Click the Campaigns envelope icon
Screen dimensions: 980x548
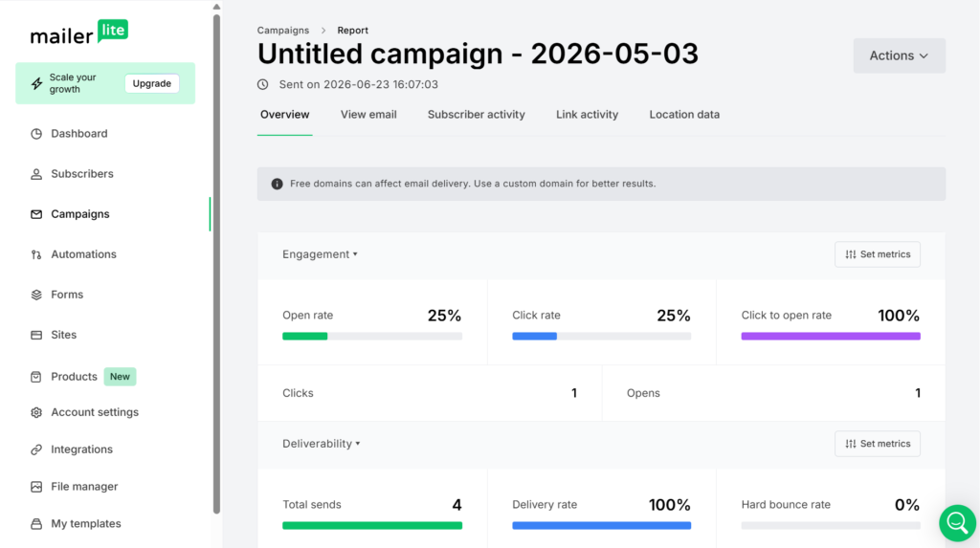36,214
